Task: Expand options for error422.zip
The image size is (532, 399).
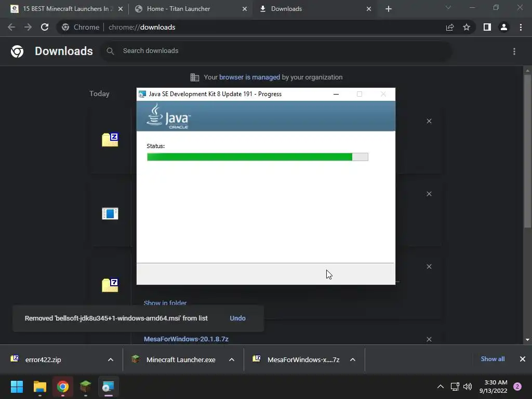Action: point(111,360)
